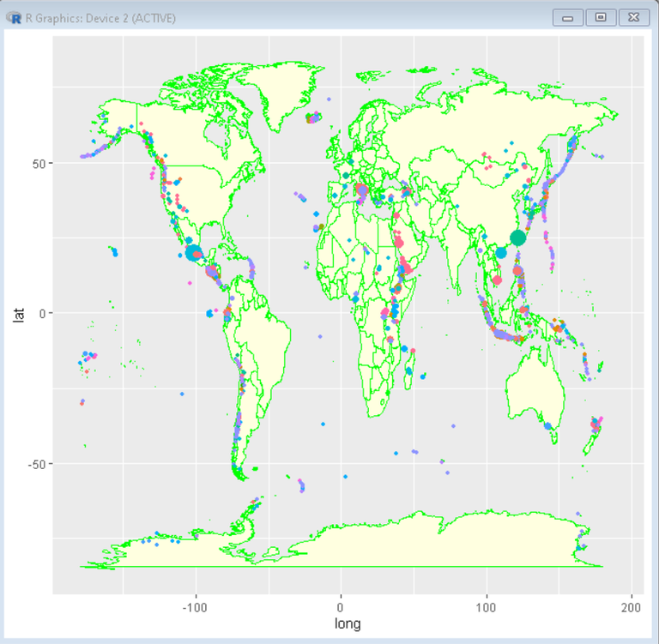This screenshot has height=644, width=659.
Task: Click the window title 'R Graphics: Device 2 (ACTIVE)'
Action: (x=100, y=19)
